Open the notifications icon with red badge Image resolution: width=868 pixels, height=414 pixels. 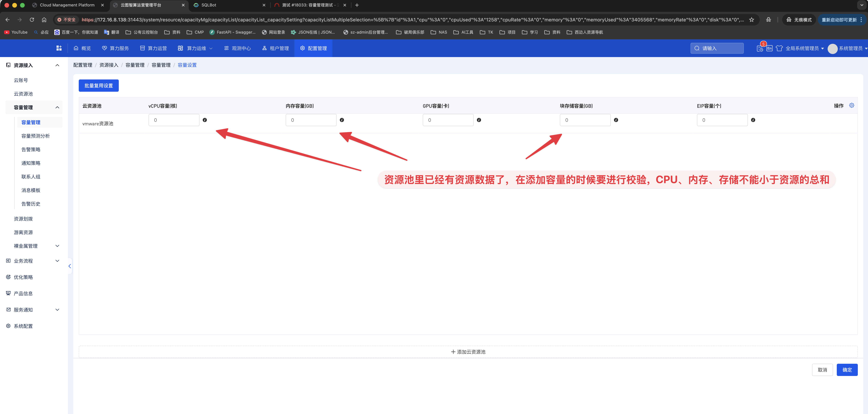tap(760, 48)
